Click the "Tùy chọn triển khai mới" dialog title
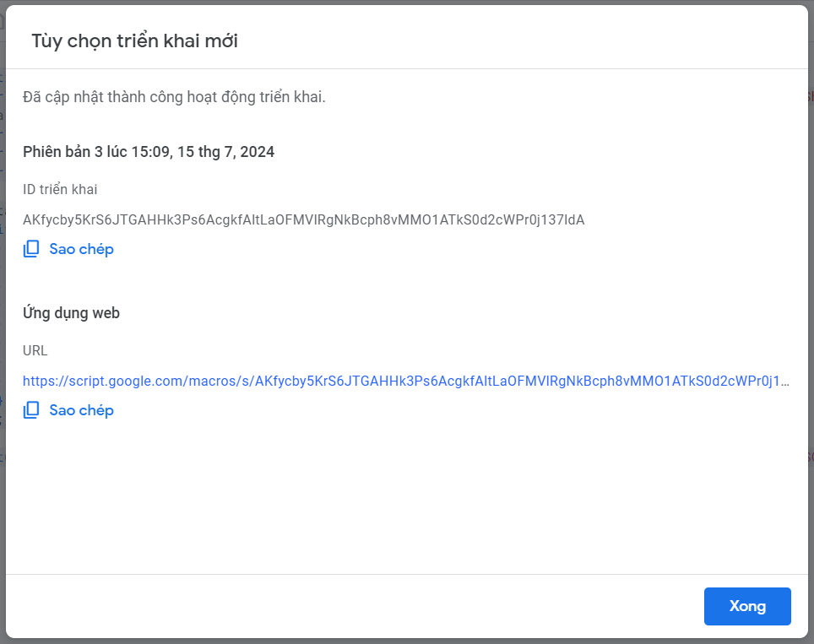Screen dimensions: 814x644 click(x=135, y=41)
